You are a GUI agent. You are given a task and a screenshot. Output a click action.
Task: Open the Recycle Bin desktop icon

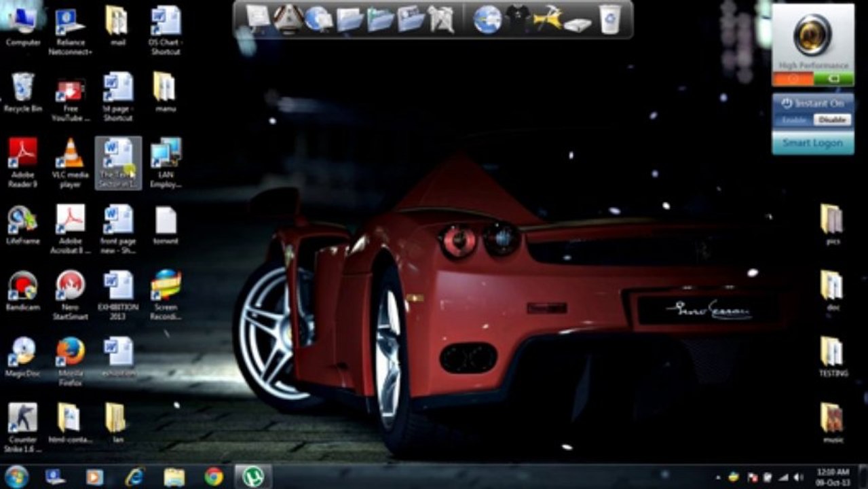(x=23, y=93)
